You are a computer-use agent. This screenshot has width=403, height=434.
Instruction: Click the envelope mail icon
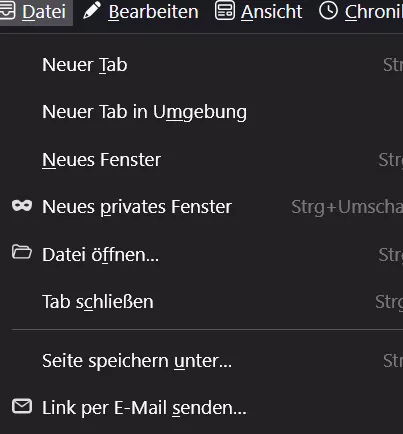[x=22, y=406]
